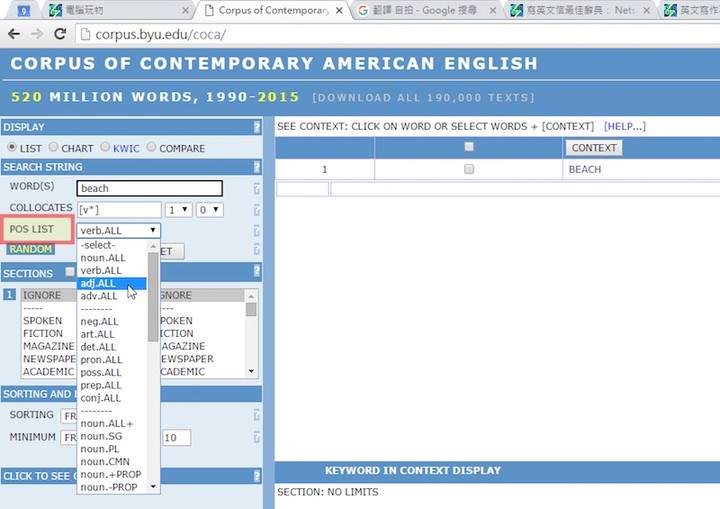Click help icon beside WORD(S) field
This screenshot has width=720, height=509.
coord(257,188)
